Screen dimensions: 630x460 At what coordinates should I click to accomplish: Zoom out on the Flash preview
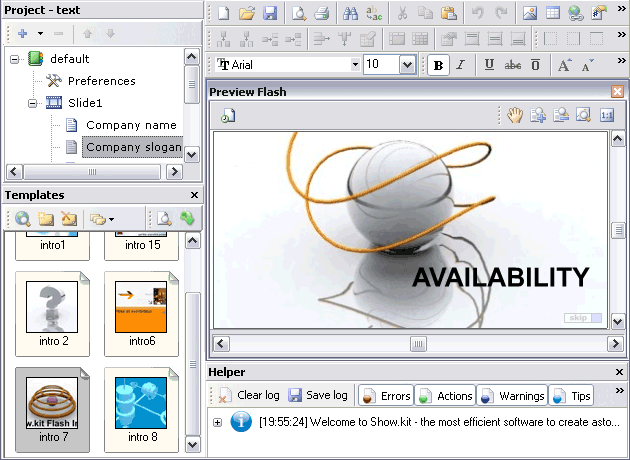pyautogui.click(x=561, y=116)
